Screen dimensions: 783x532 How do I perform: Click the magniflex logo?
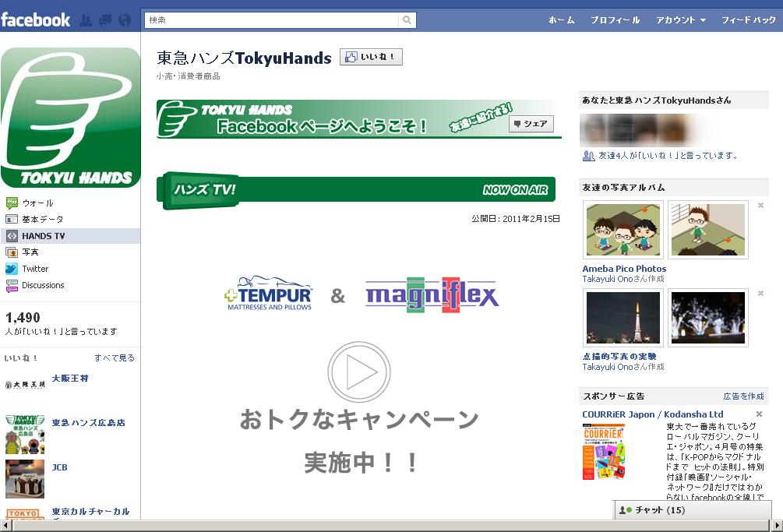(x=432, y=294)
